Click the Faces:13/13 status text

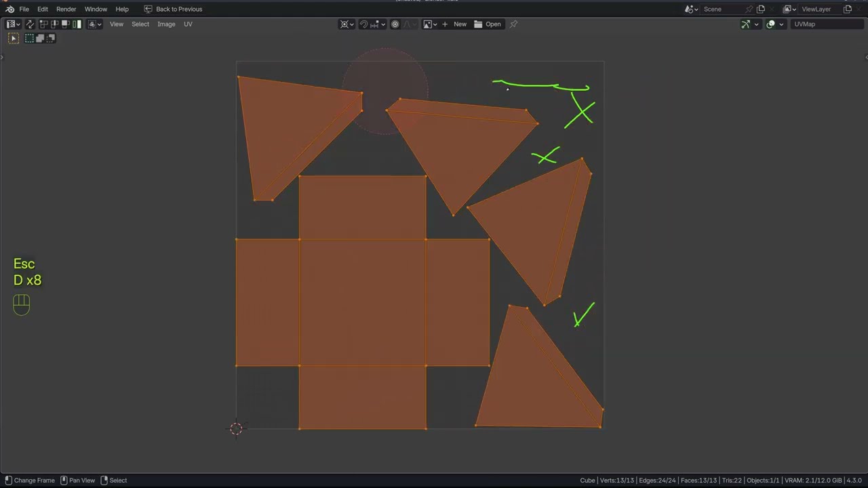[x=698, y=480]
